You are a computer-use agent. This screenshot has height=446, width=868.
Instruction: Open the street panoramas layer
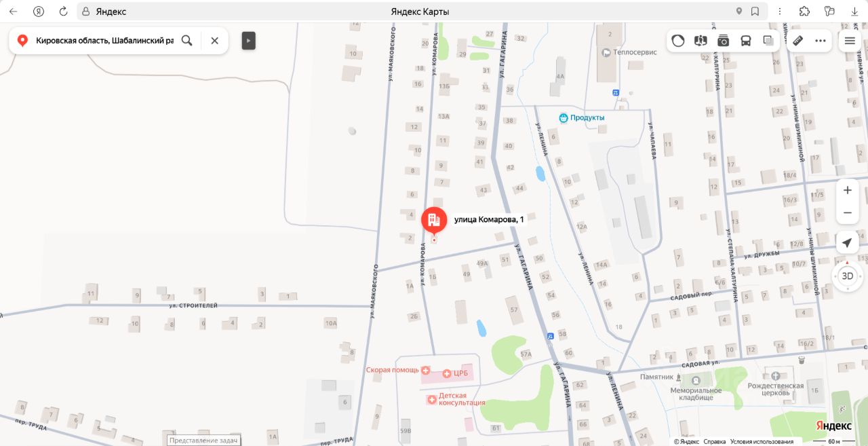[x=701, y=41]
